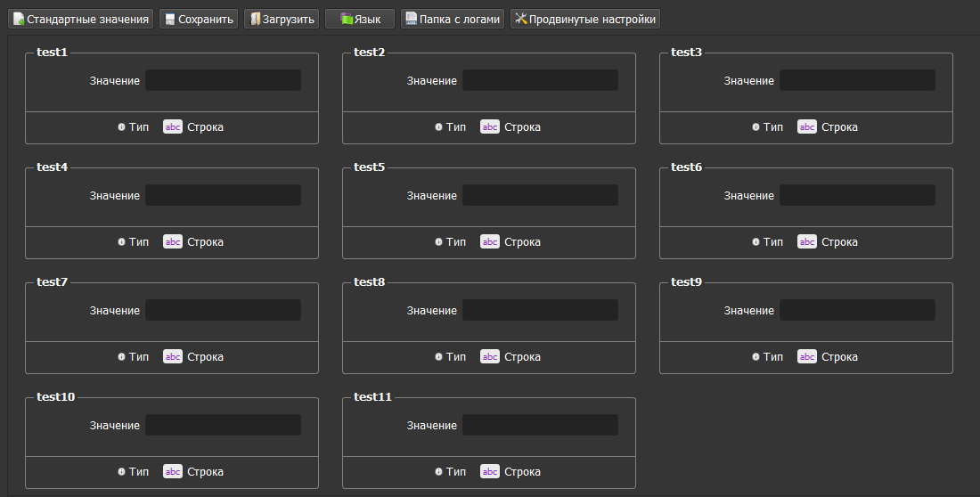980x497 pixels.
Task: Click the Тип info icon in test2
Action: pyautogui.click(x=438, y=127)
